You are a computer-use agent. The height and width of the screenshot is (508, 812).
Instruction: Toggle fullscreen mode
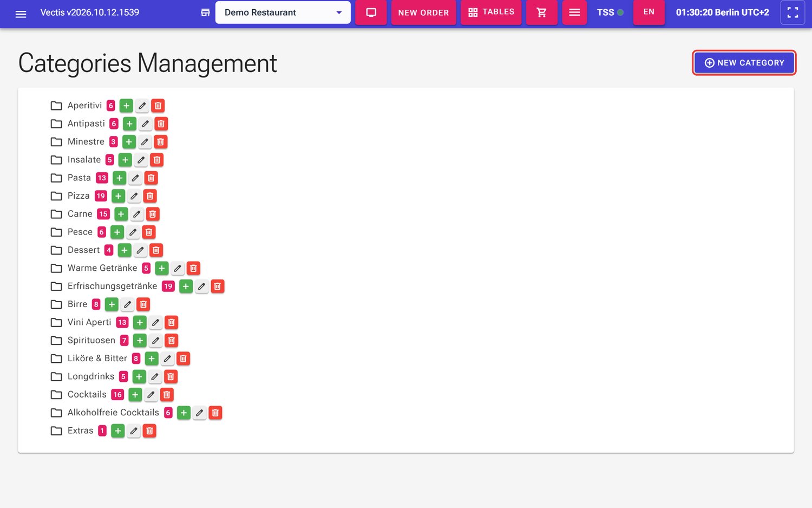coord(793,12)
